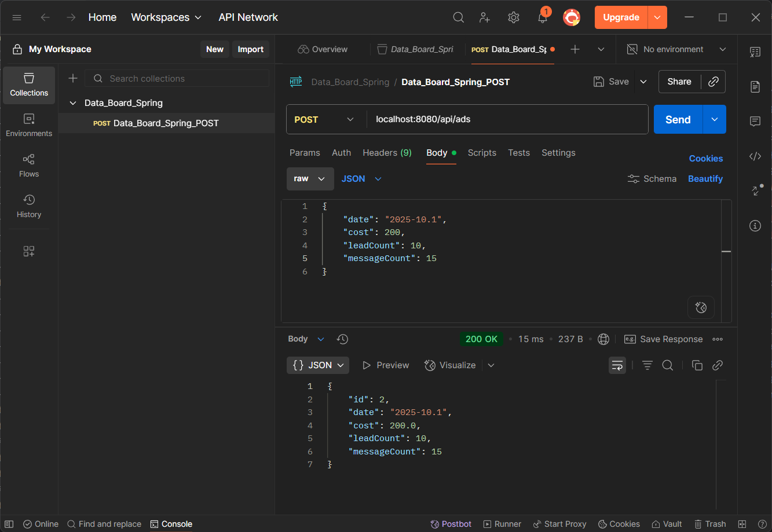Image resolution: width=772 pixels, height=532 pixels.
Task: Open the response JSON format dropdown
Action: tap(318, 365)
